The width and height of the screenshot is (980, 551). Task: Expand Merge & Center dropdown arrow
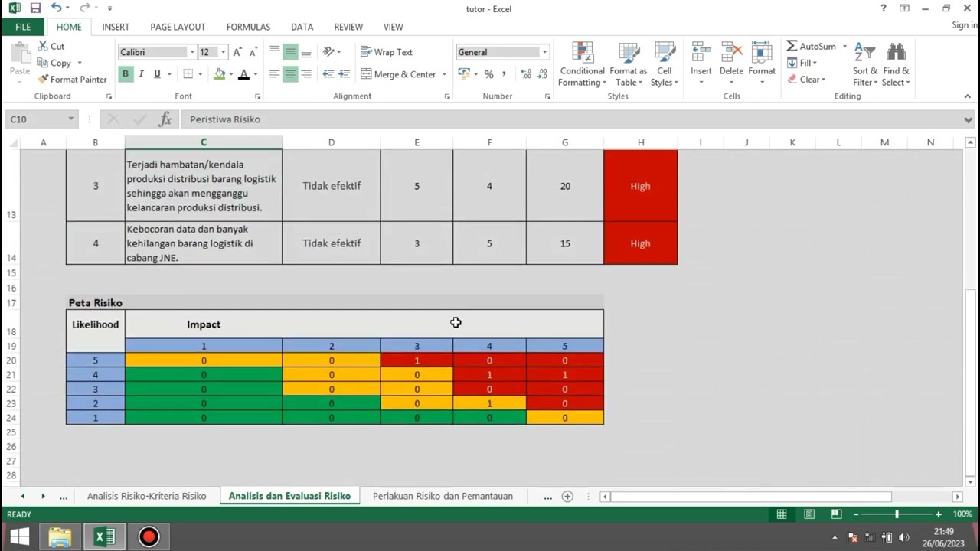pyautogui.click(x=443, y=74)
